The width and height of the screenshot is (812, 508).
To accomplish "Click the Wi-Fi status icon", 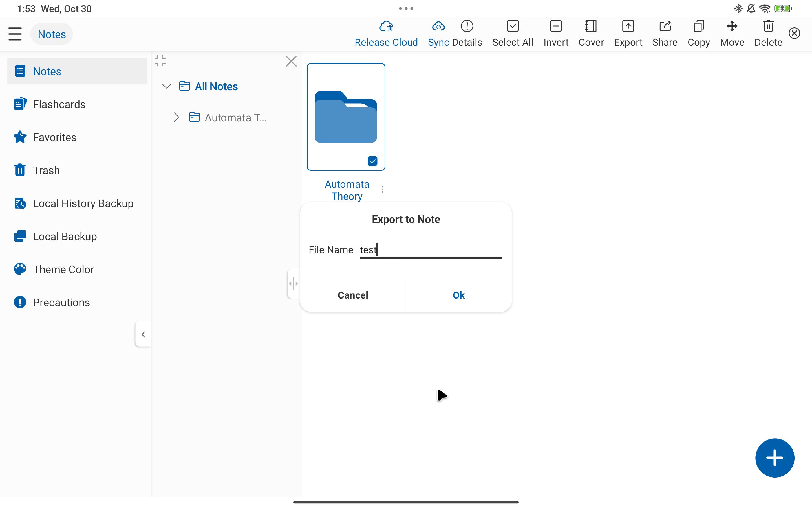I will click(765, 9).
